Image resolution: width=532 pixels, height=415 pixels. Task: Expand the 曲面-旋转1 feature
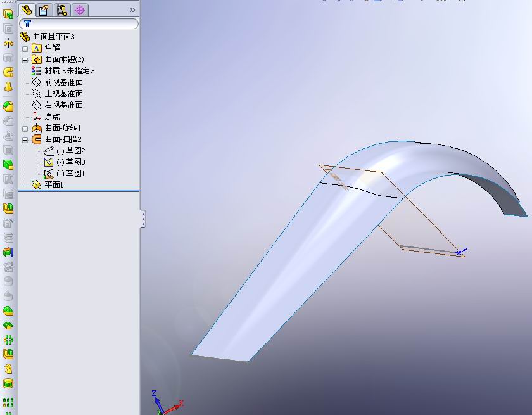(x=25, y=129)
